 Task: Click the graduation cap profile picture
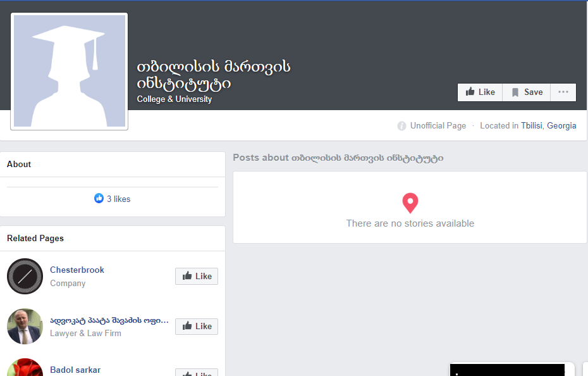[x=70, y=72]
